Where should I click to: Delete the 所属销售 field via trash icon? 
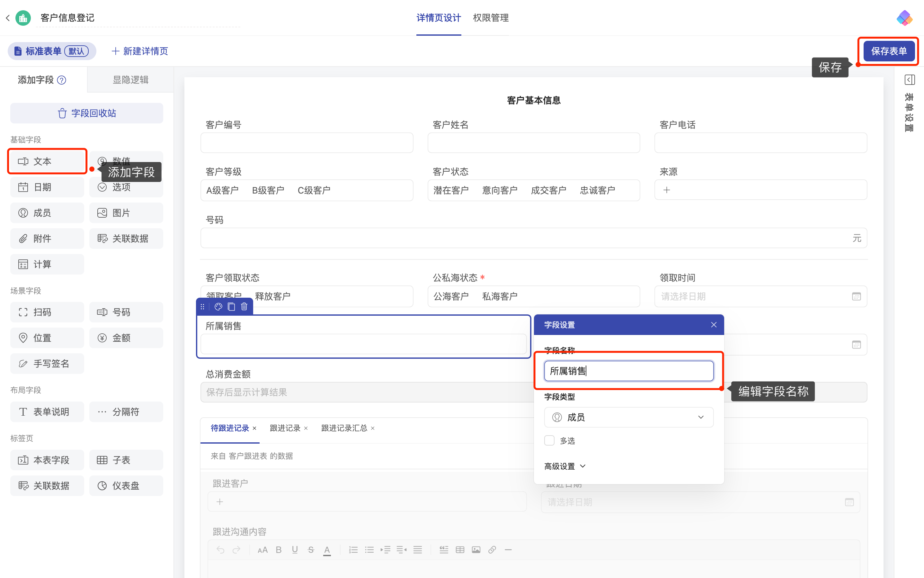(x=244, y=307)
